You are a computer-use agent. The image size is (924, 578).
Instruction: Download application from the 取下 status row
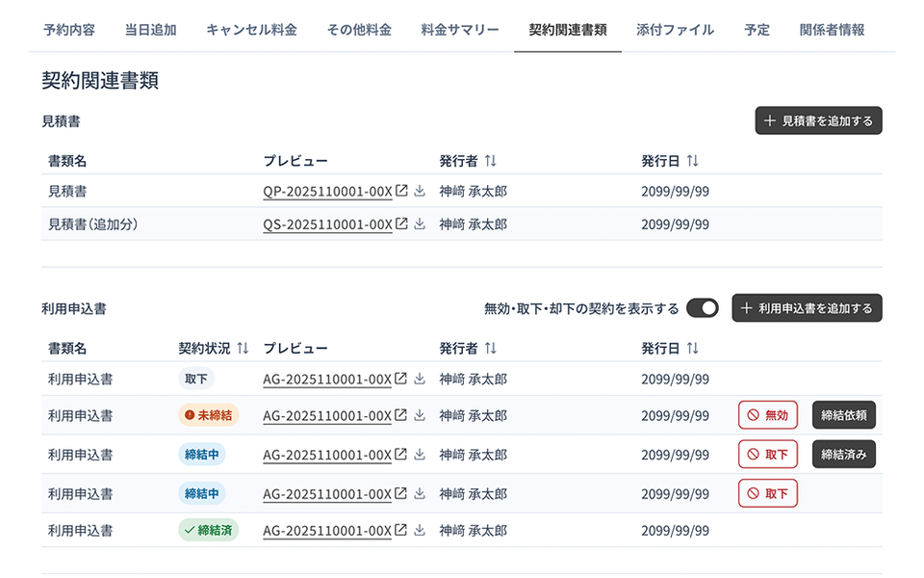(420, 378)
